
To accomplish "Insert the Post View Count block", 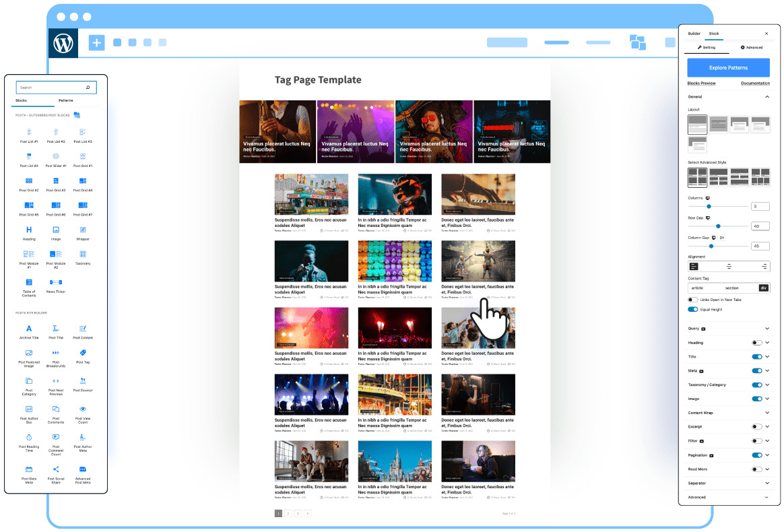I will click(82, 415).
